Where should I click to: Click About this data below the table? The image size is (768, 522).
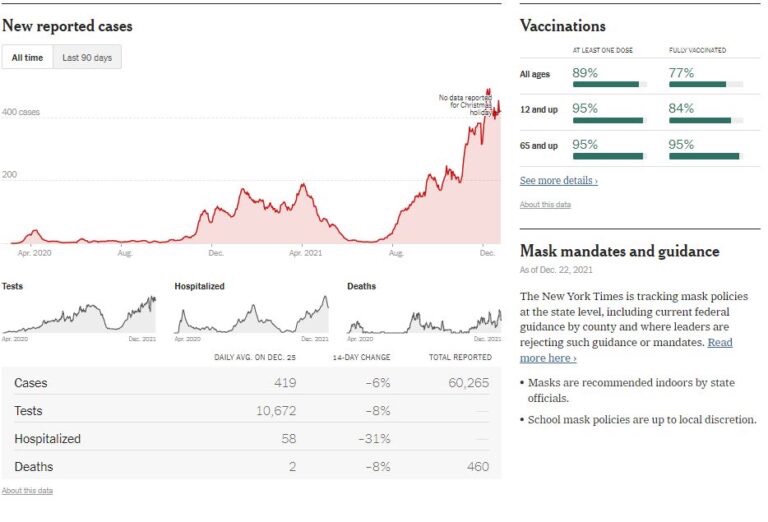tap(27, 491)
